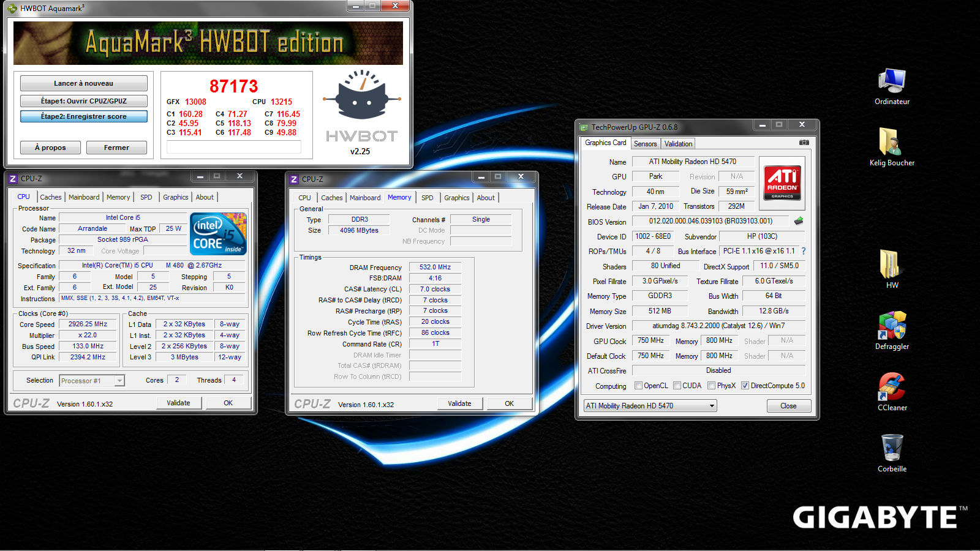Select Graphics Card tab in GPU-Z
Screen dimensions: 980x551
[606, 143]
